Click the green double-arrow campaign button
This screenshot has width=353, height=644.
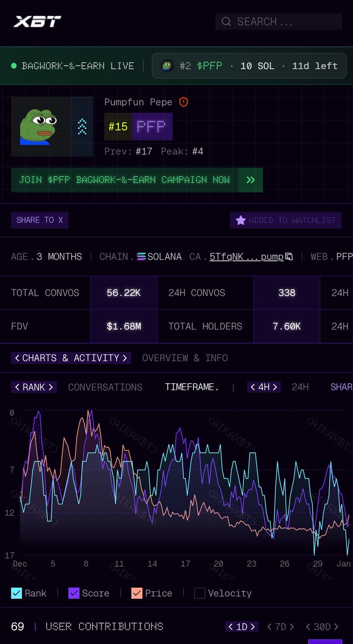point(250,180)
